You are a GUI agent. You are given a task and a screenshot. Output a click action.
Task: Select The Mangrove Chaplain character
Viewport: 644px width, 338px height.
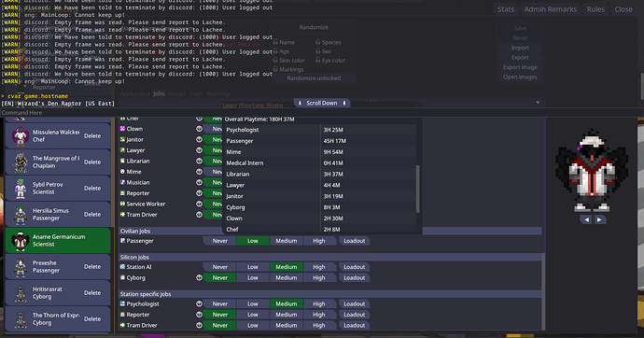coord(58,162)
